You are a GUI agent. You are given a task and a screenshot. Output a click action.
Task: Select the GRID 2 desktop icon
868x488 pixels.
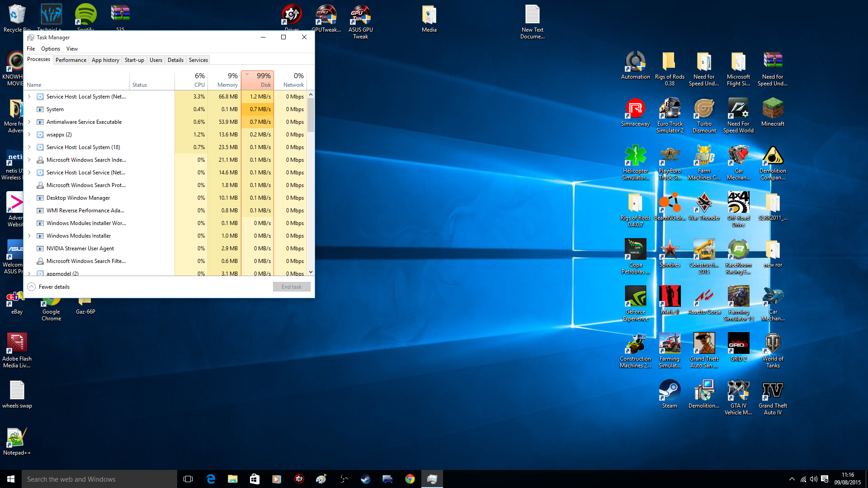(738, 347)
